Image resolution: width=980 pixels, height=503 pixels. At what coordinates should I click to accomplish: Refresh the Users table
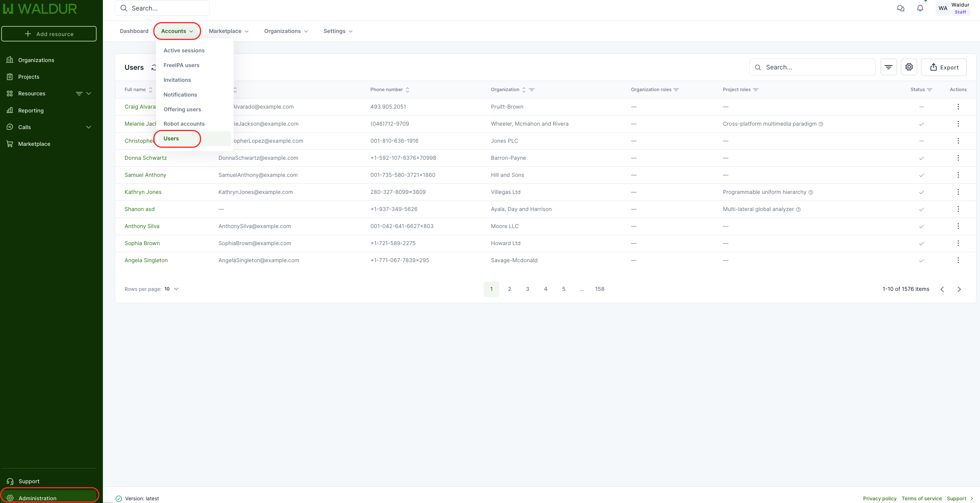[x=154, y=67]
